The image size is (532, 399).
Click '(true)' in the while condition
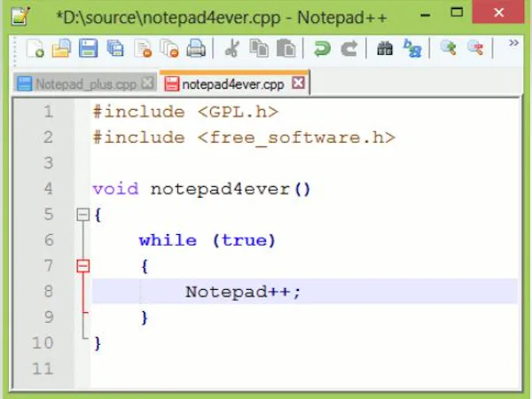click(x=244, y=240)
